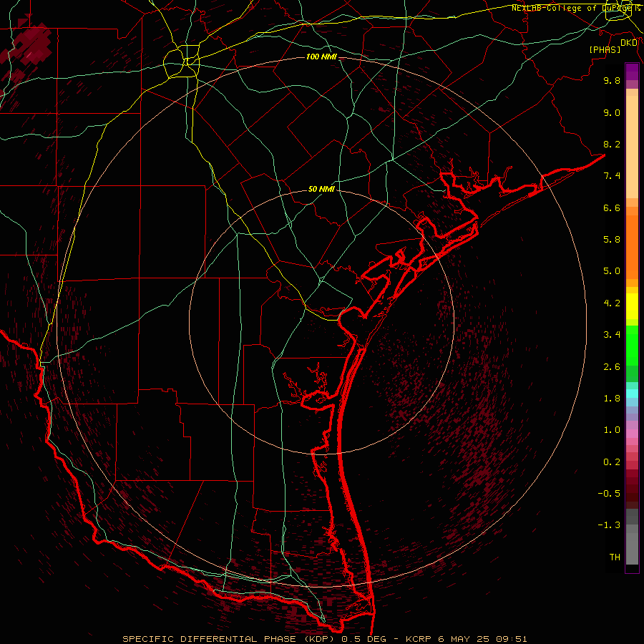The image size is (644, 644).
Task: Pick the pink legend color band
Action: point(632,434)
